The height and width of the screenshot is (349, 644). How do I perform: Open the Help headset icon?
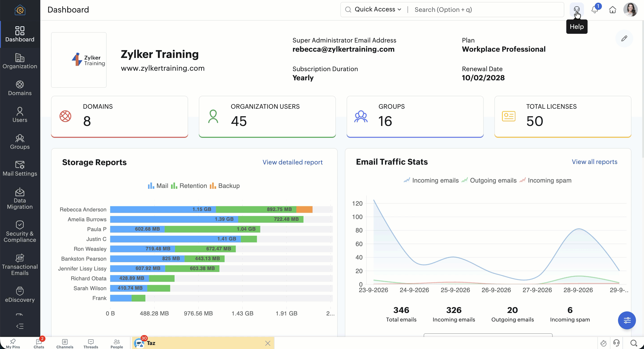[x=577, y=9]
